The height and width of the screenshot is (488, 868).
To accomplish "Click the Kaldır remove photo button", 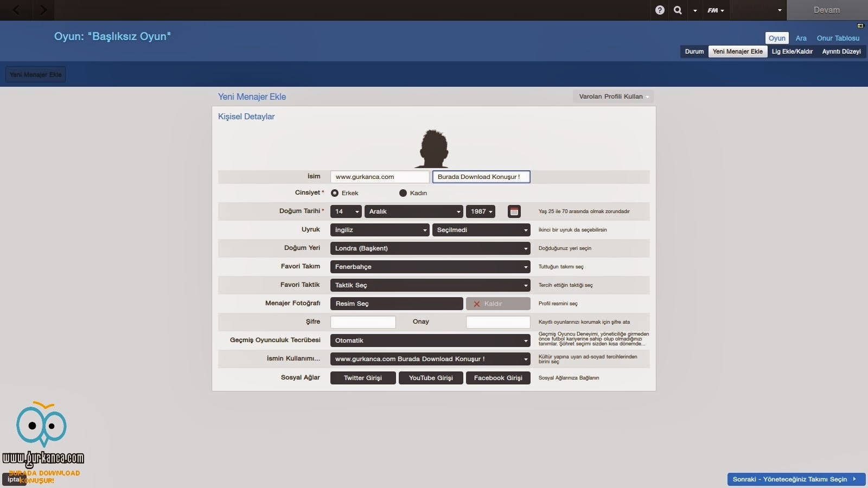I will click(x=498, y=304).
